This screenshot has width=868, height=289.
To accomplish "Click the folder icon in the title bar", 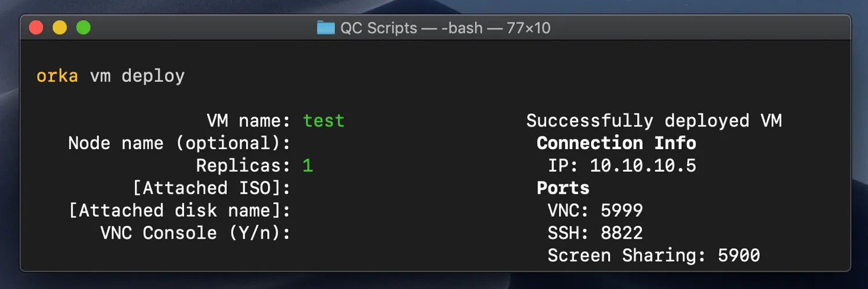I will [x=326, y=28].
